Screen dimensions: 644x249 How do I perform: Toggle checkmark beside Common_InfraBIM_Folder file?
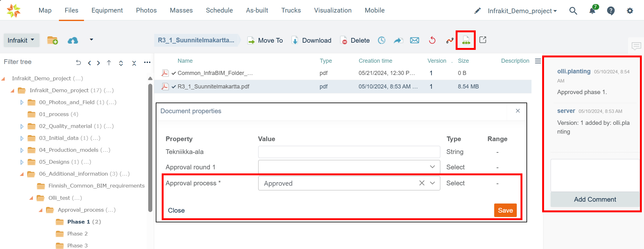click(174, 73)
